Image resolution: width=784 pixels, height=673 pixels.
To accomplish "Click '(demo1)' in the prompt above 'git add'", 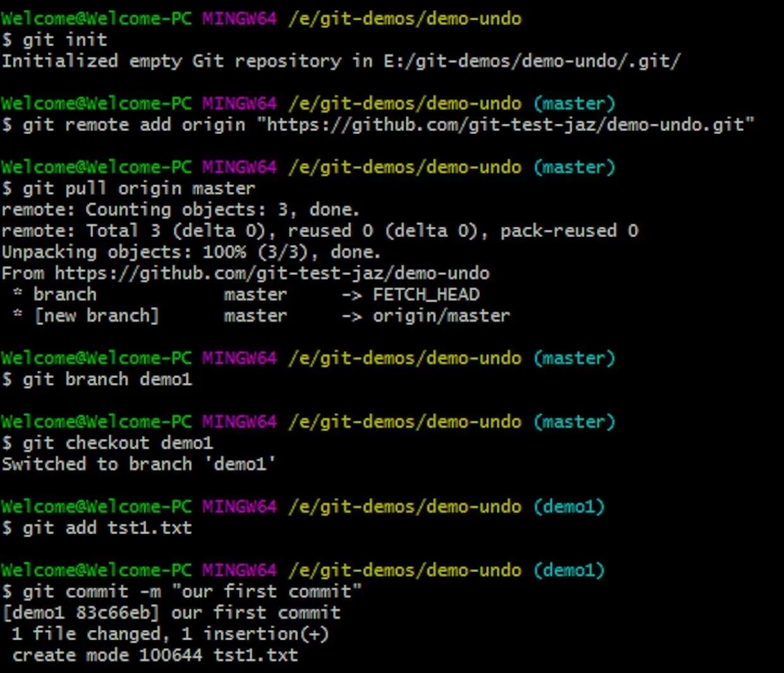I will point(569,507).
